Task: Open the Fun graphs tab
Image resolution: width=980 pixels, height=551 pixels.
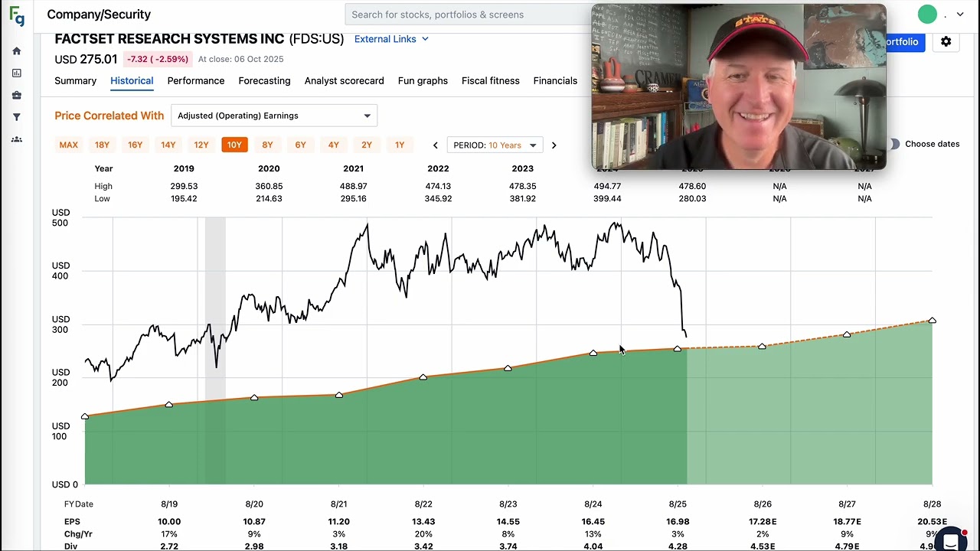Action: pos(423,81)
